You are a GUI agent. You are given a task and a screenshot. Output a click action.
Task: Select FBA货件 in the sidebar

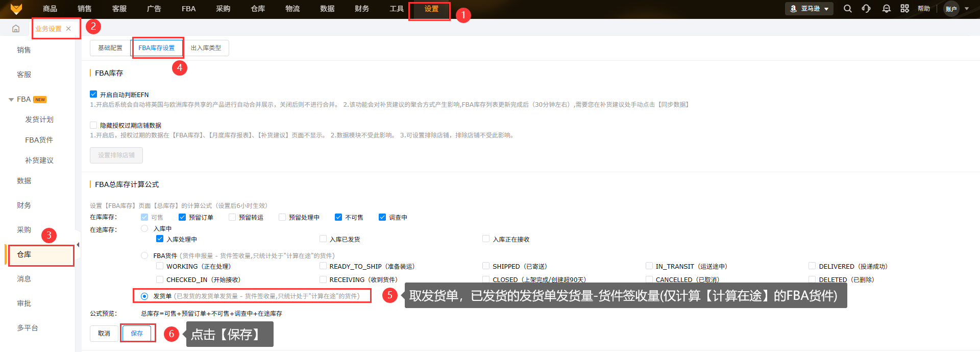(x=39, y=140)
